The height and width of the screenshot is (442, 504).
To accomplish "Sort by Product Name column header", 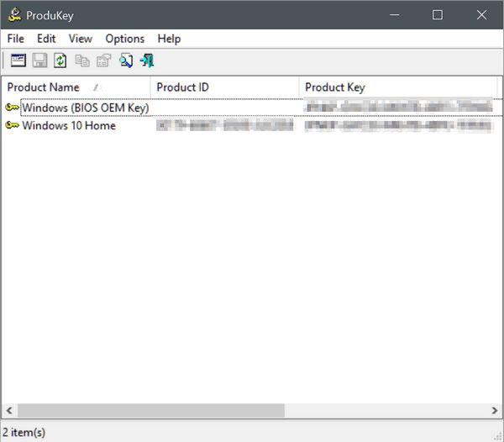I will (76, 87).
